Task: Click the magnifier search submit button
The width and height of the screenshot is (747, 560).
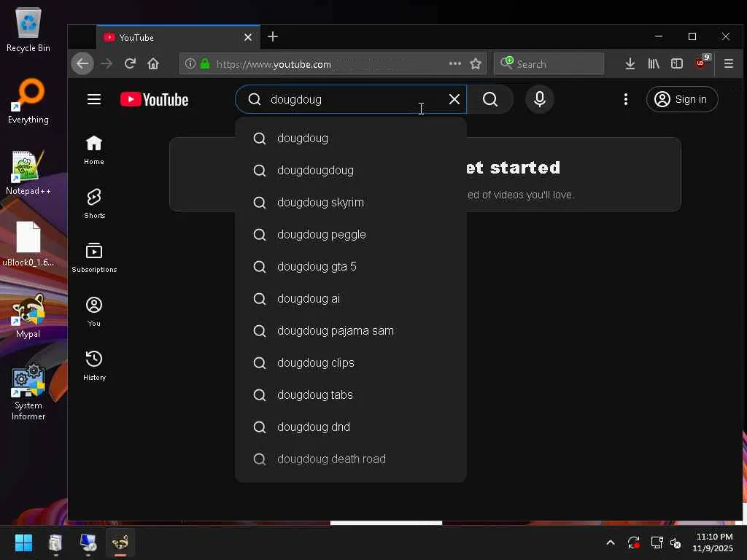Action: point(490,99)
